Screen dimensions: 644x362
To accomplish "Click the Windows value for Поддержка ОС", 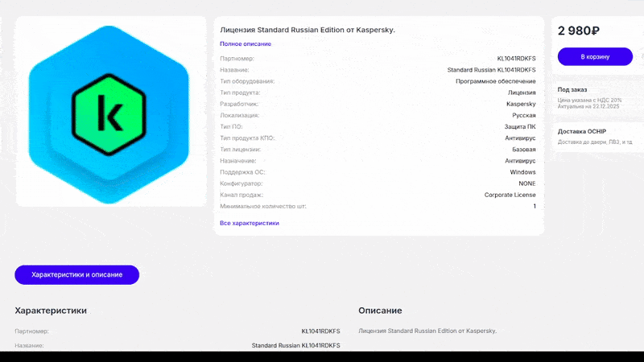I will pyautogui.click(x=522, y=172).
